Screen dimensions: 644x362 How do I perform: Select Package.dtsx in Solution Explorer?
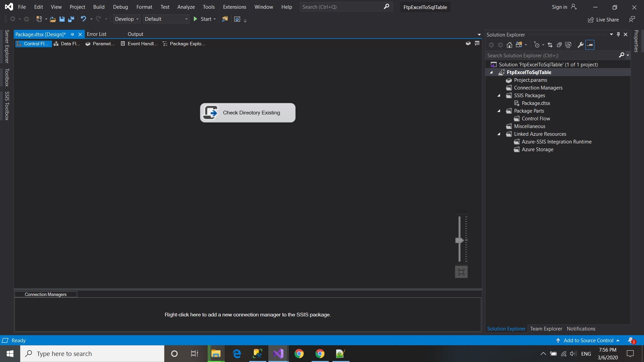point(536,103)
